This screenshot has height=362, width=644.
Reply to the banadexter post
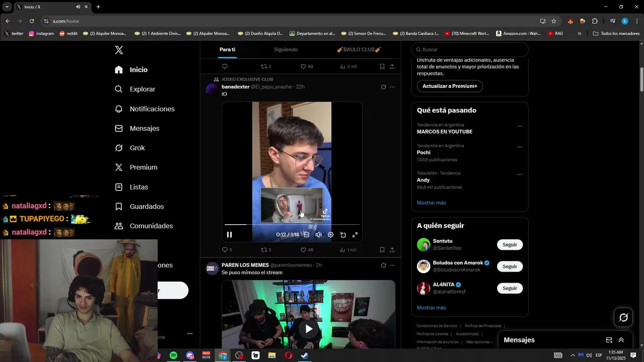tap(227, 250)
